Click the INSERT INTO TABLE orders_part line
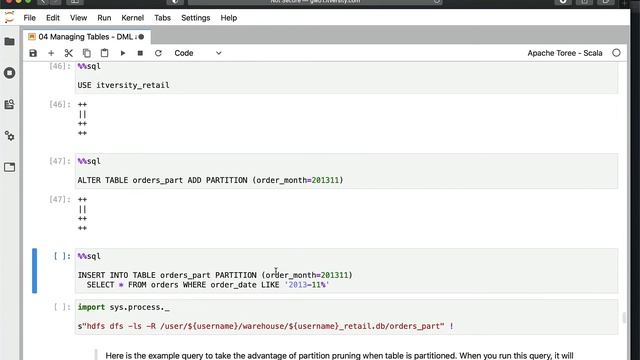 pos(215,275)
